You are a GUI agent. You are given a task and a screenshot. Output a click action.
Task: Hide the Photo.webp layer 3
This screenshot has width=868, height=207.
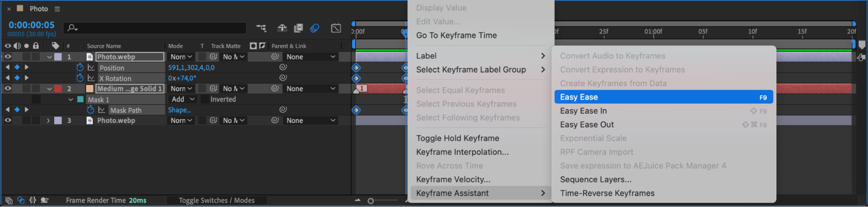(x=8, y=120)
